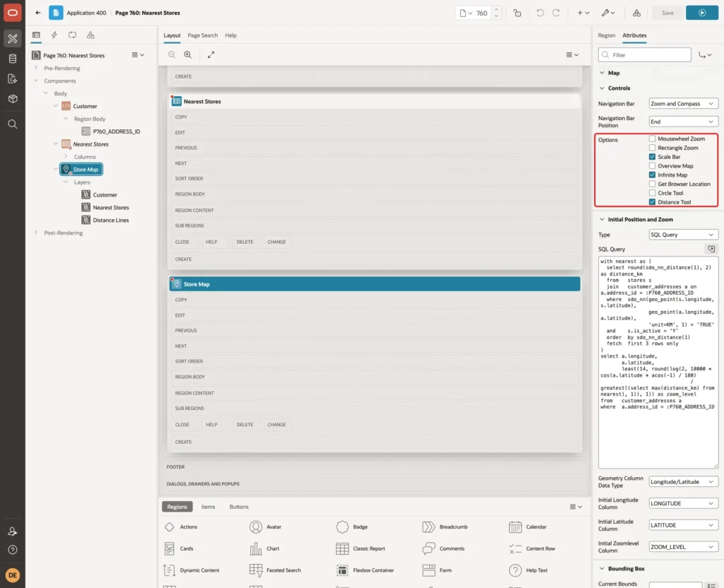
Task: Expand the Pre-Rendering tree node
Action: [36, 68]
